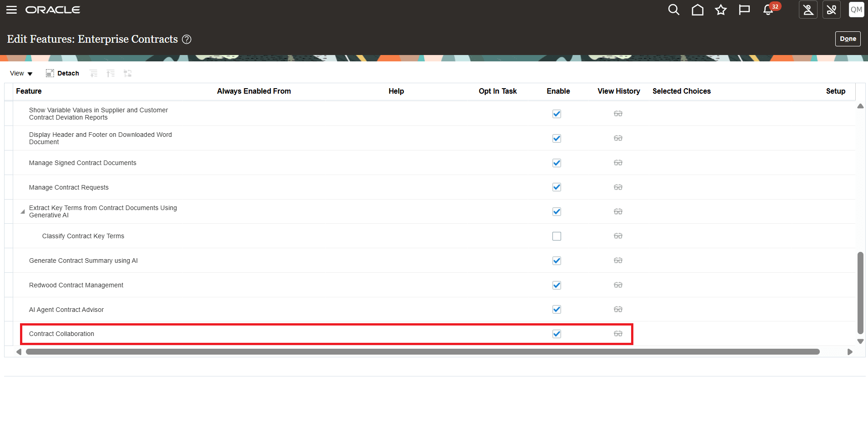Click the accessibility person icon in header
The width and height of the screenshot is (868, 441).
[x=808, y=10]
